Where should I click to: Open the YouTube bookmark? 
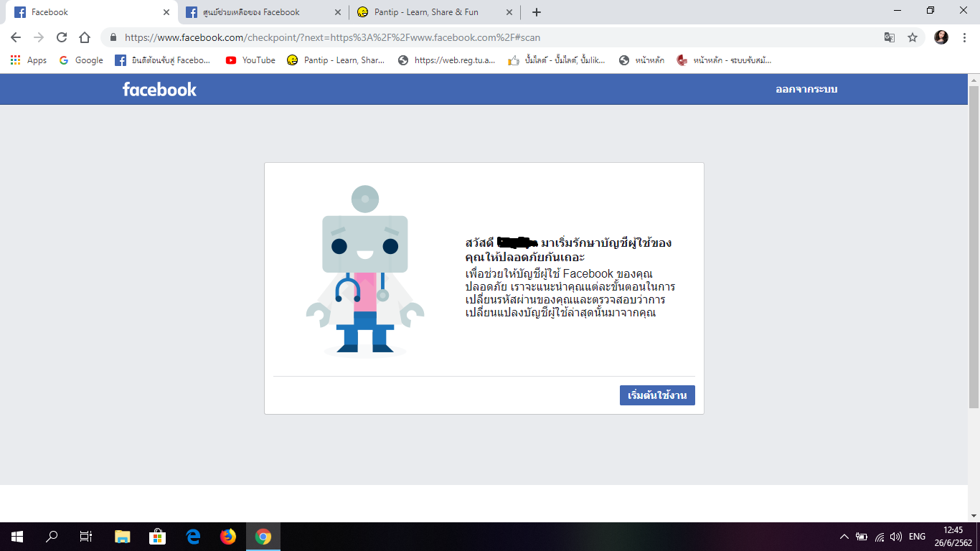[x=250, y=60]
